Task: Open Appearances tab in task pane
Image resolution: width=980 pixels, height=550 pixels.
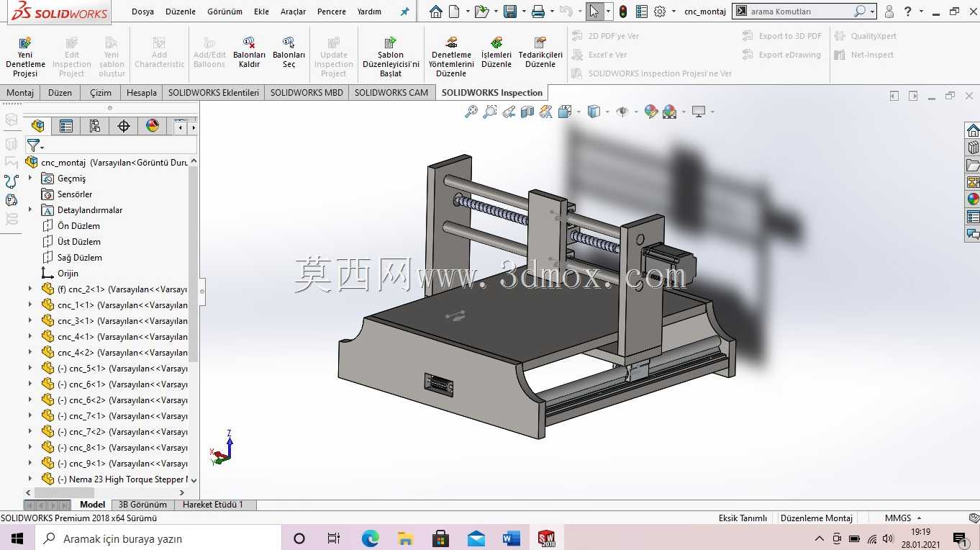Action: point(973,199)
